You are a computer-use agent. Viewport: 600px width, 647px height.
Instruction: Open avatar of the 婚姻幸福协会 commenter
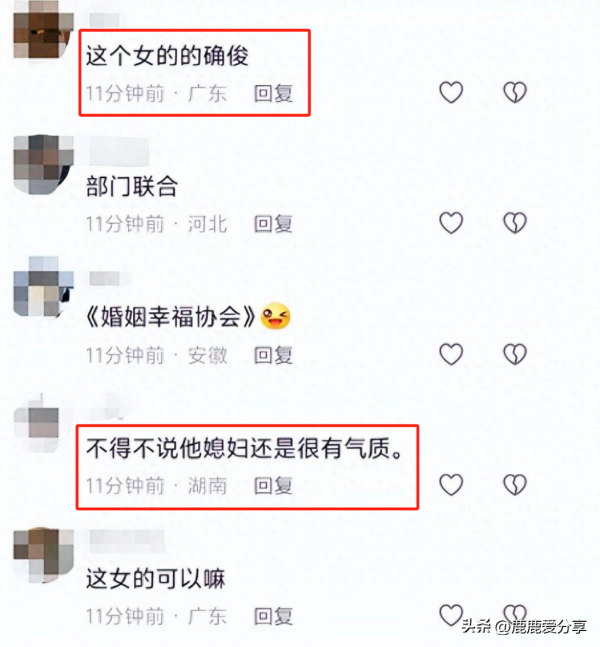(x=43, y=287)
